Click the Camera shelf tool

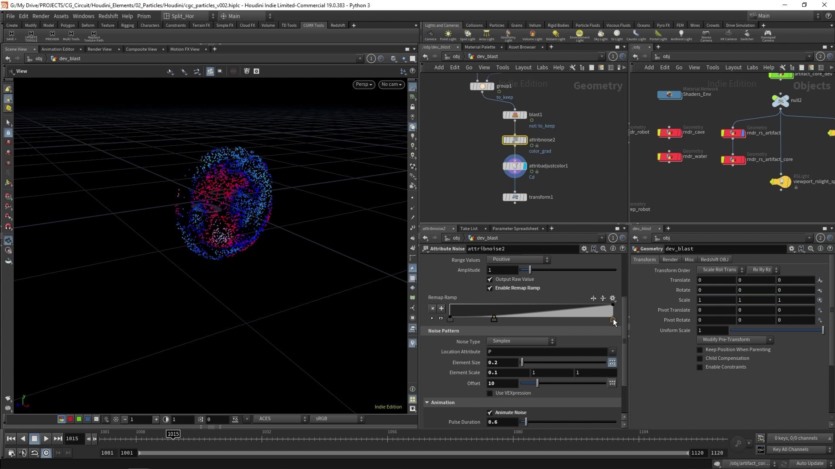coord(430,36)
